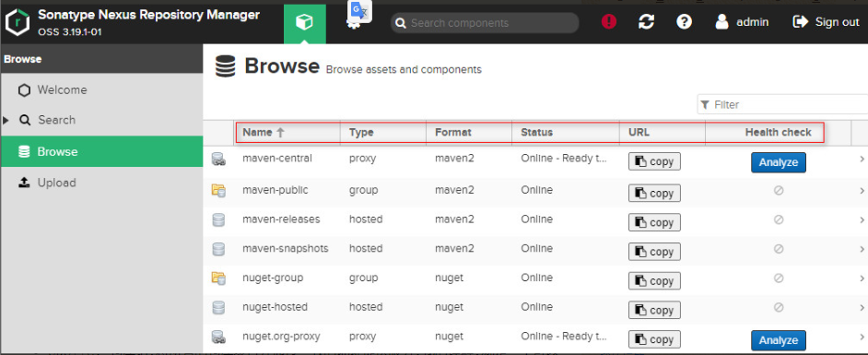The image size is (868, 355).
Task: Click the nuget.org-proxy repository icon
Action: click(x=218, y=337)
